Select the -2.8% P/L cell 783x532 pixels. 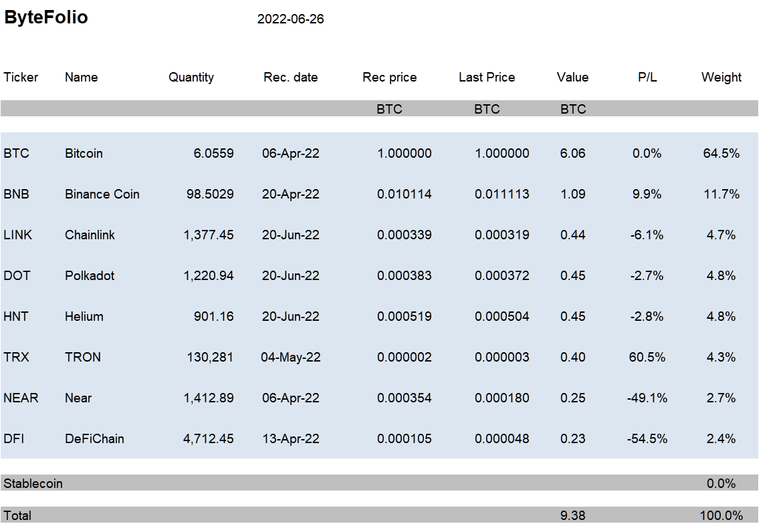coord(647,317)
